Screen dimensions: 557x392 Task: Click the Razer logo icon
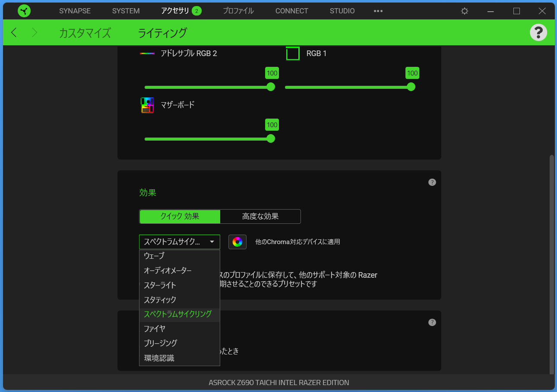tap(24, 11)
